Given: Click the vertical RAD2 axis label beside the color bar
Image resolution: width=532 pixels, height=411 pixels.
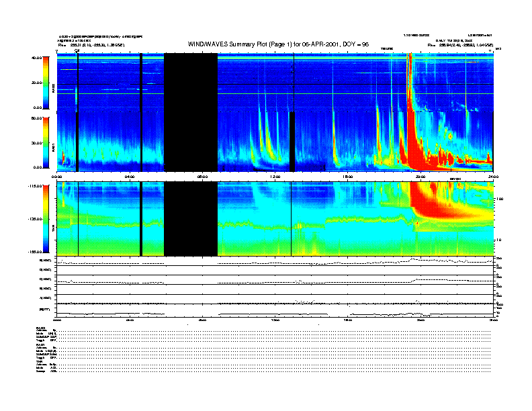Looking at the screenshot, I should [53, 88].
